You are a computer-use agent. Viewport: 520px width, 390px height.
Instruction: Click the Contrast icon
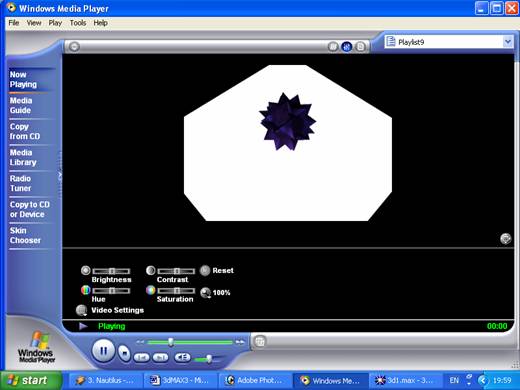(x=151, y=270)
